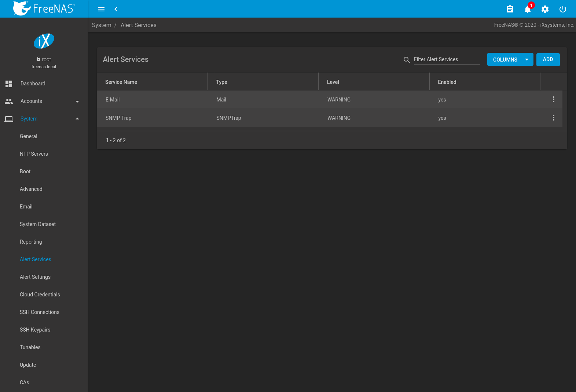Open Alert Settings page
Viewport: 576px width, 392px height.
[x=35, y=277]
